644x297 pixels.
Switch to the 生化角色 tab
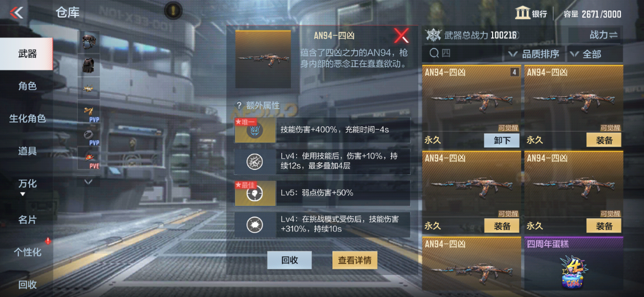pyautogui.click(x=27, y=119)
